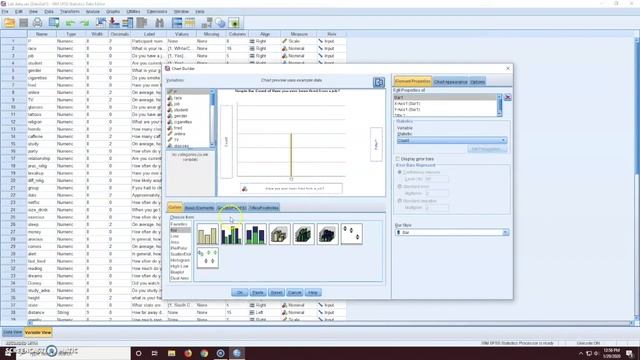Select Y-Axis1 (Bar1) in Edit Properties list
The image size is (640, 360).
407,109
